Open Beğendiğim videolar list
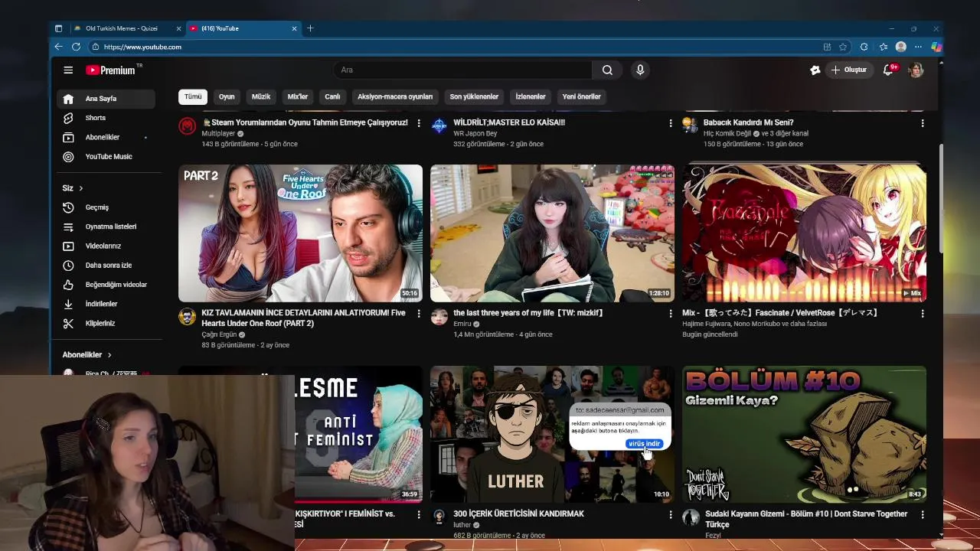980x551 pixels. (106, 285)
